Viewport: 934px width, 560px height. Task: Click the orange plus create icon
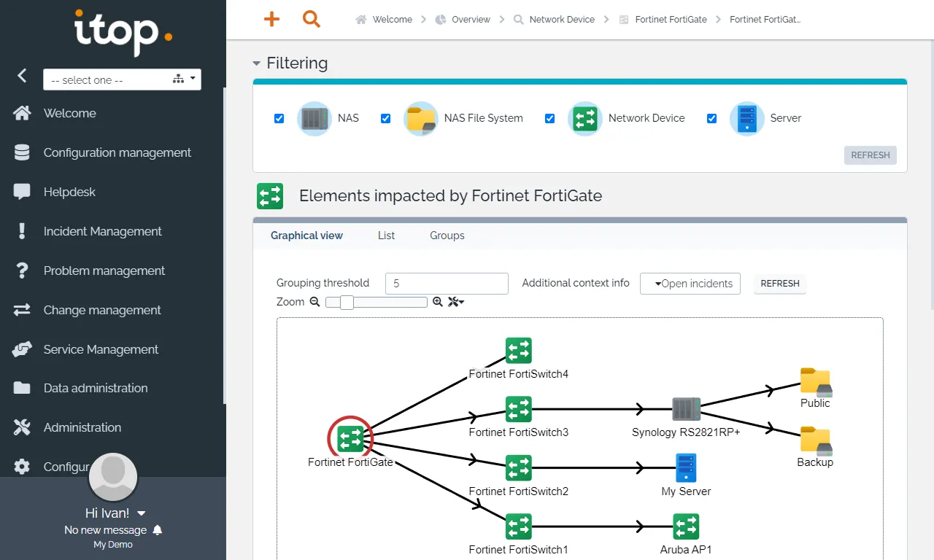click(x=271, y=20)
